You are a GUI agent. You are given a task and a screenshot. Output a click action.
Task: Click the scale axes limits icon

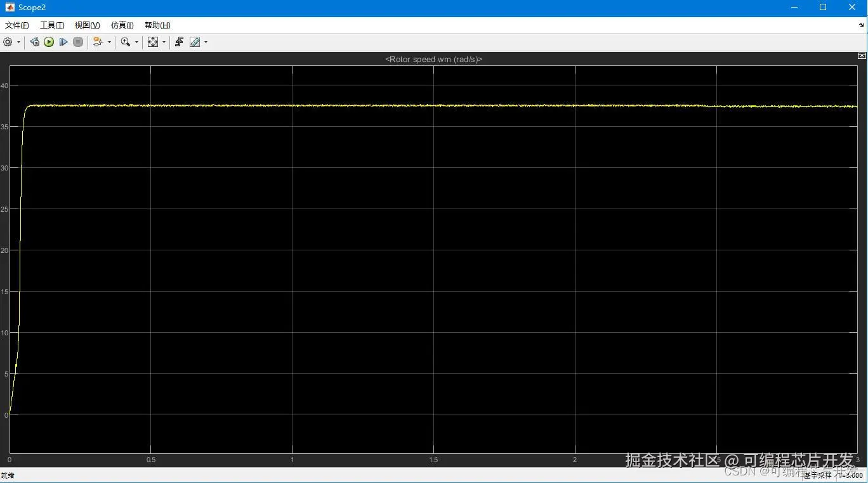(x=153, y=42)
